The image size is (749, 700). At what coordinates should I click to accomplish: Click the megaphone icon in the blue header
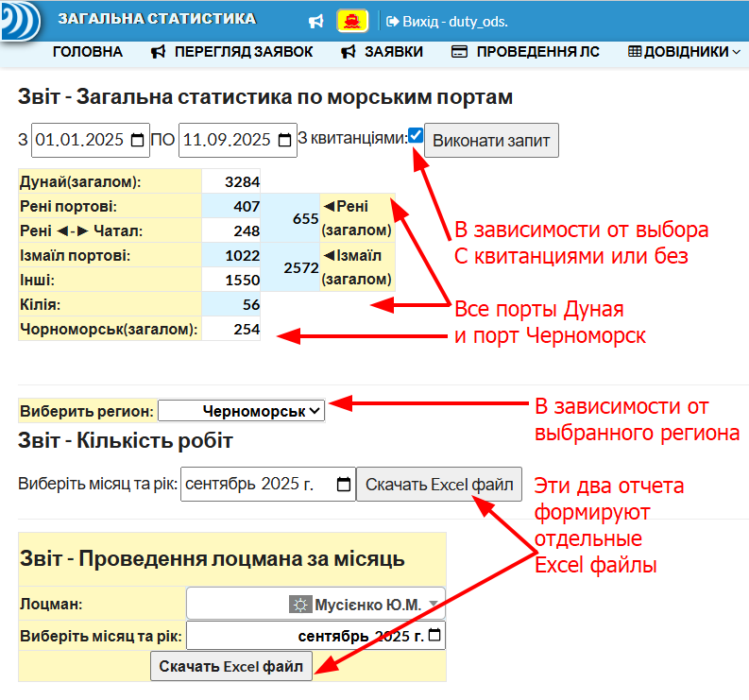click(x=316, y=22)
